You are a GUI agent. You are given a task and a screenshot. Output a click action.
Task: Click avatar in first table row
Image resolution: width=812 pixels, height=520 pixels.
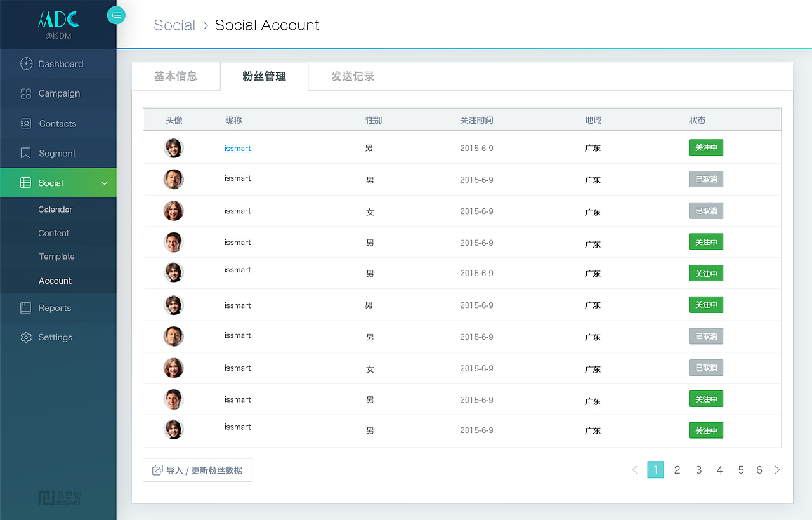pyautogui.click(x=173, y=148)
